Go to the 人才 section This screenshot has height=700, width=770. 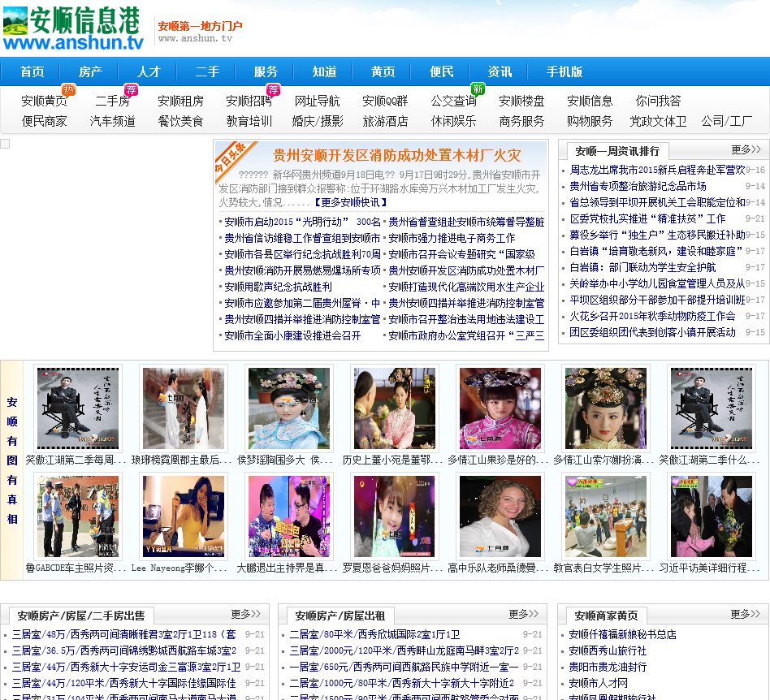(x=149, y=71)
